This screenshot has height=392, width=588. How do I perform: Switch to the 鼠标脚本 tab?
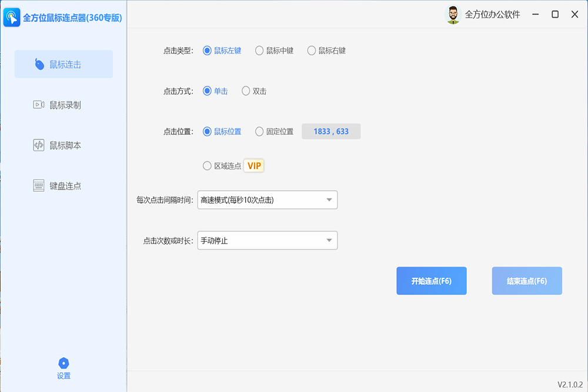(x=64, y=145)
